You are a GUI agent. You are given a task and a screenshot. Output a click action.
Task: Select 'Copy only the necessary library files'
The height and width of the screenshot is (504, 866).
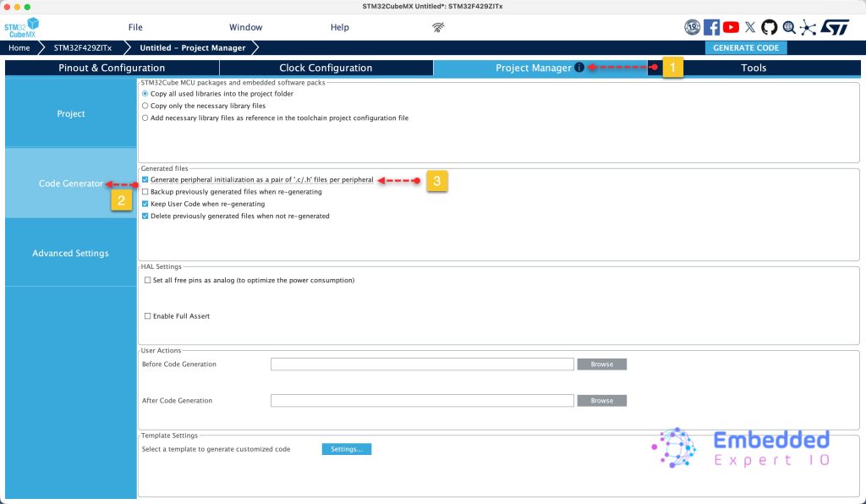145,106
